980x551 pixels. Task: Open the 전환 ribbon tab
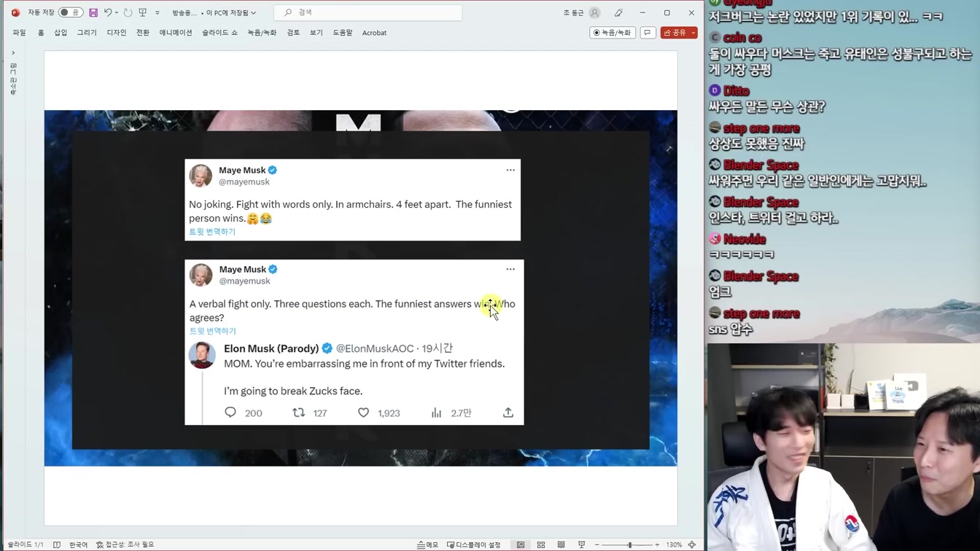(x=143, y=33)
